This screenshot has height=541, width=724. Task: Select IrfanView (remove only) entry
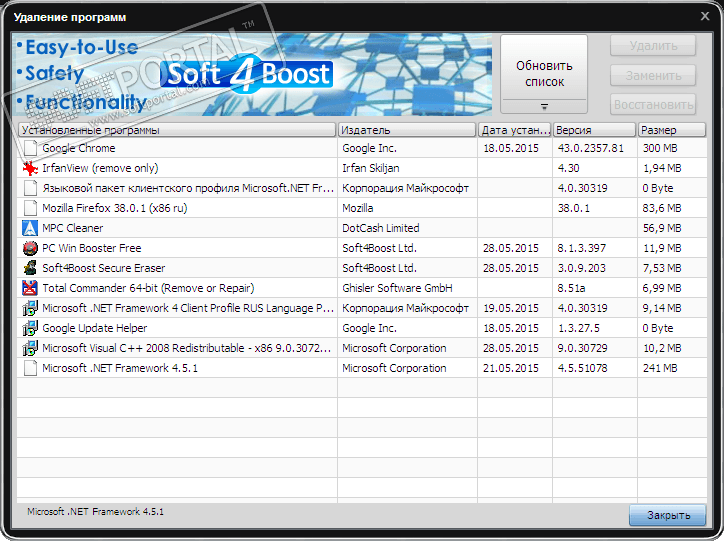point(100,168)
